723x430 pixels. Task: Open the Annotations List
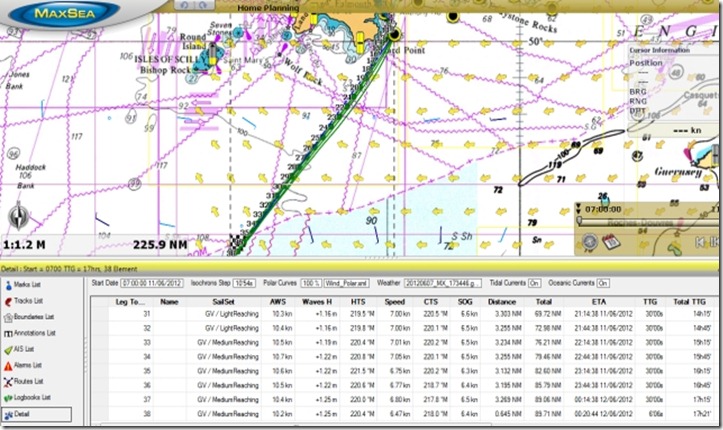(x=30, y=333)
